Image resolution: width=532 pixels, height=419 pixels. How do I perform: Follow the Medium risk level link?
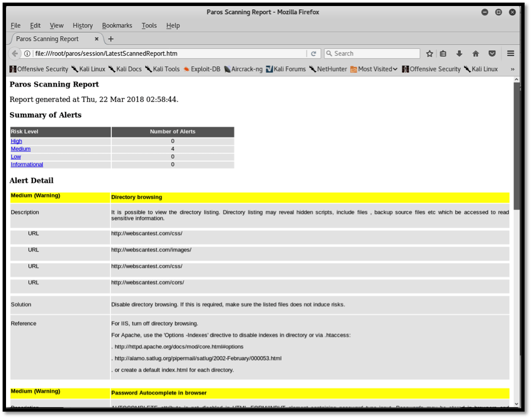pos(21,149)
